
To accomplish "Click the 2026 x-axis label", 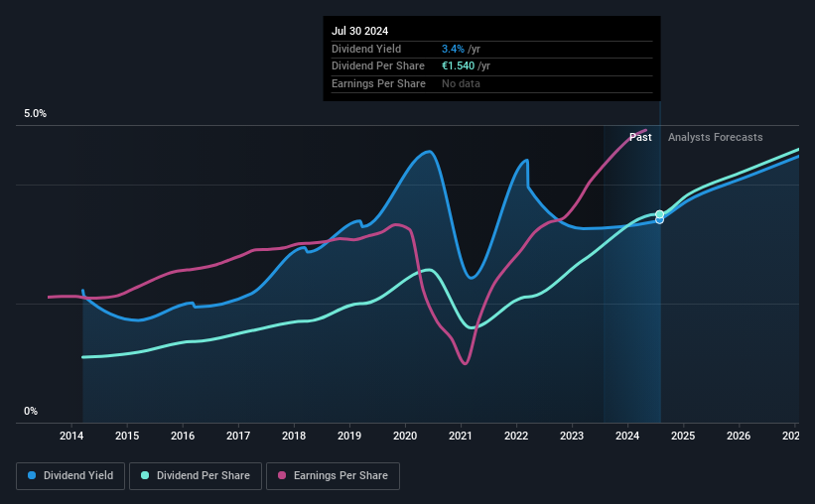I will 739,436.
